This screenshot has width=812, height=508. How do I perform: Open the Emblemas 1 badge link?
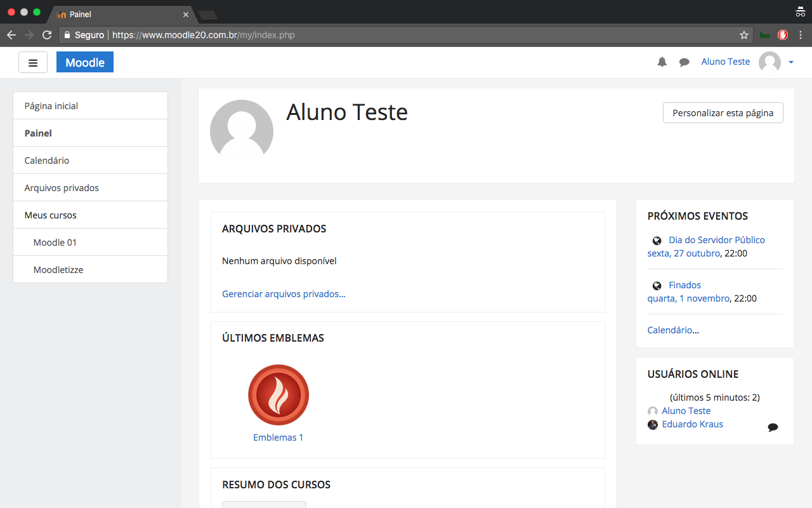click(278, 438)
